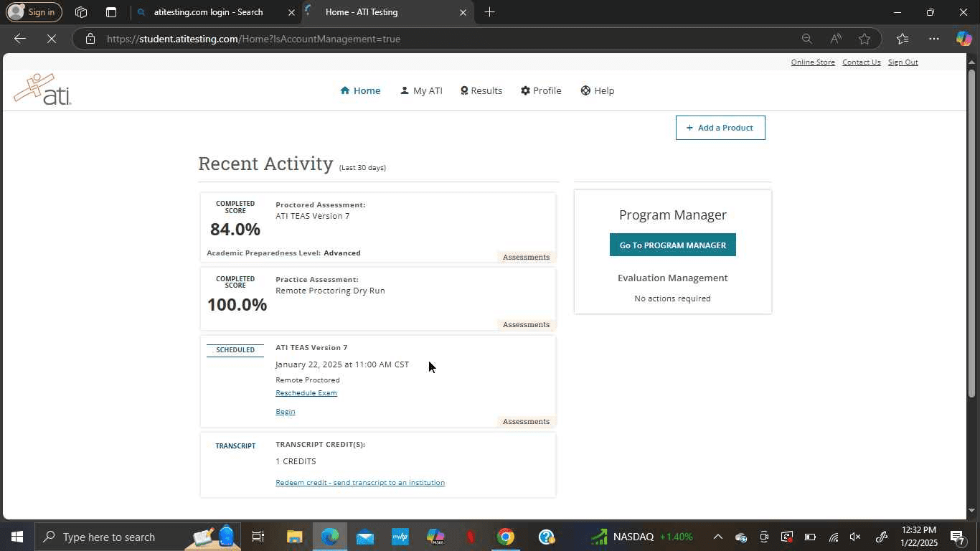Open the Profile settings page
Screen dimensions: 980x551
coord(541,90)
